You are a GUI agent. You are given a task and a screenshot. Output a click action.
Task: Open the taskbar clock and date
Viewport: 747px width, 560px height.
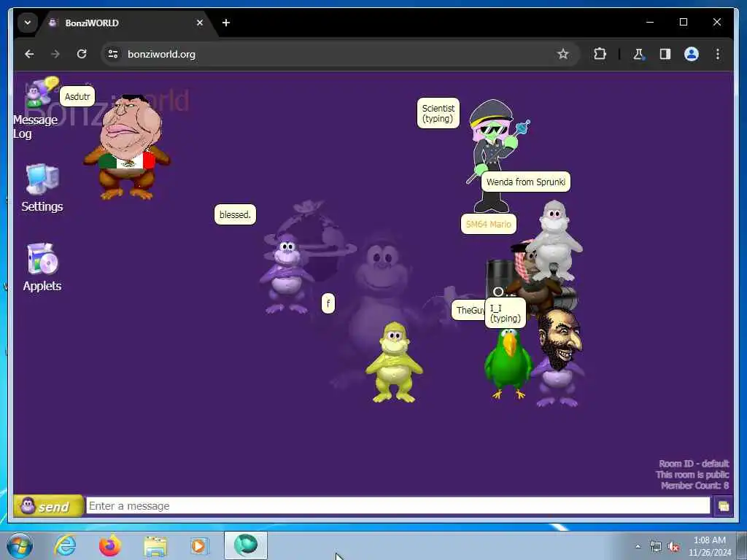pyautogui.click(x=709, y=546)
